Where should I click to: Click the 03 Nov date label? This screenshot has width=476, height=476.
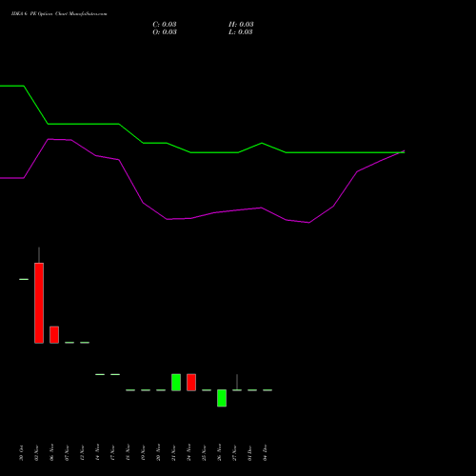tap(36, 453)
